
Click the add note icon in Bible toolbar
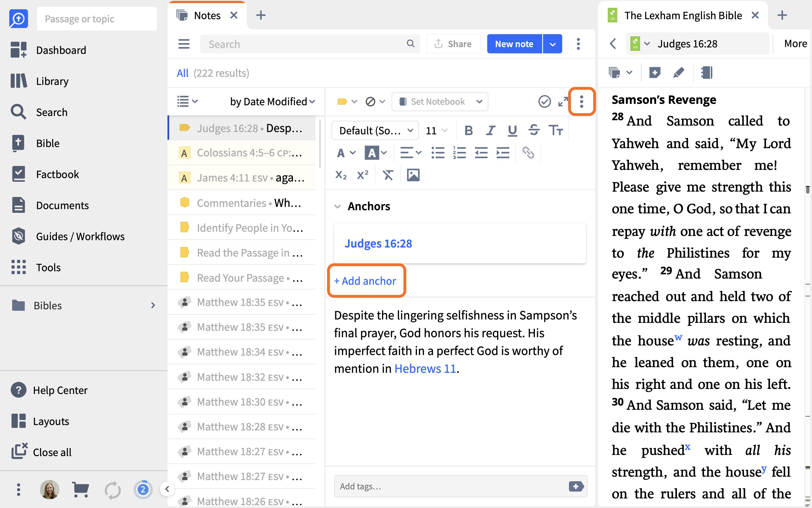655,73
